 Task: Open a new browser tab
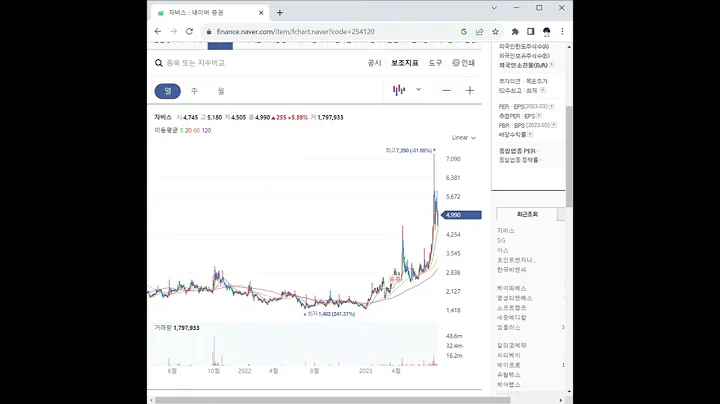pyautogui.click(x=280, y=13)
